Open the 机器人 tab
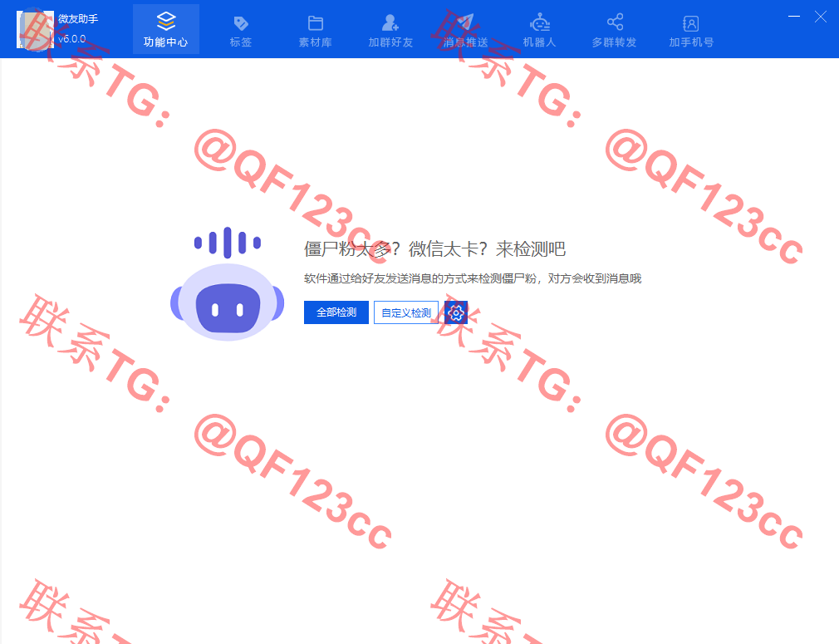The image size is (839, 644). point(539,29)
